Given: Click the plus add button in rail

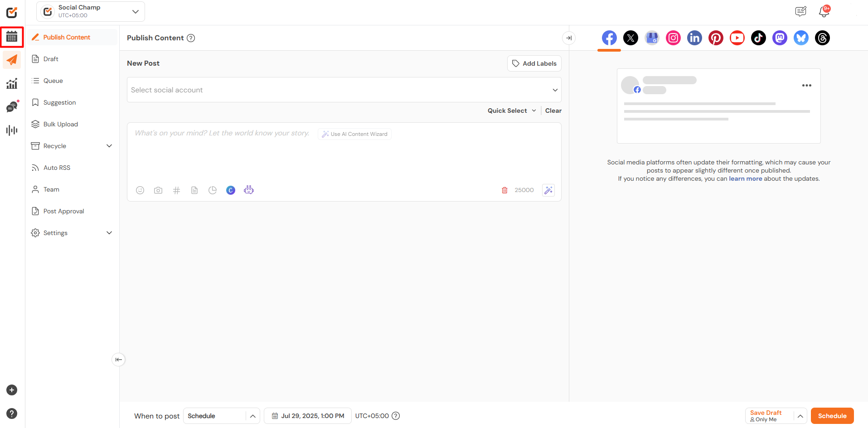Looking at the screenshot, I should pyautogui.click(x=12, y=390).
